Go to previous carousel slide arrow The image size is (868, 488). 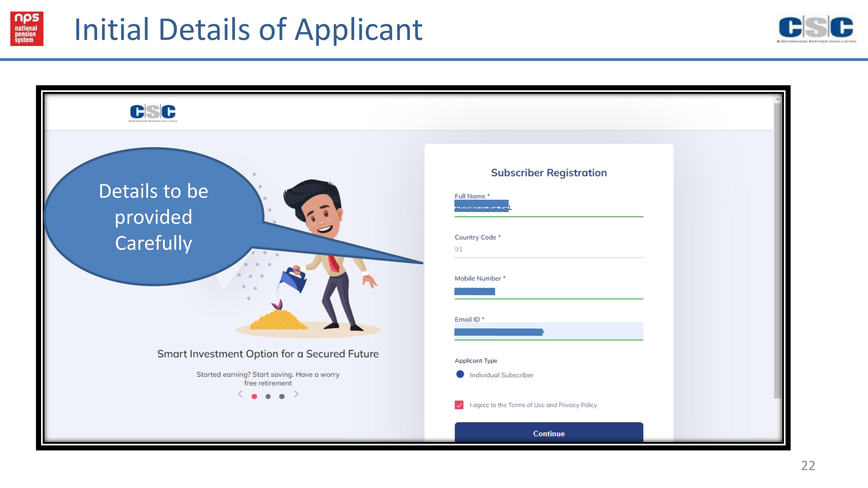tap(240, 394)
